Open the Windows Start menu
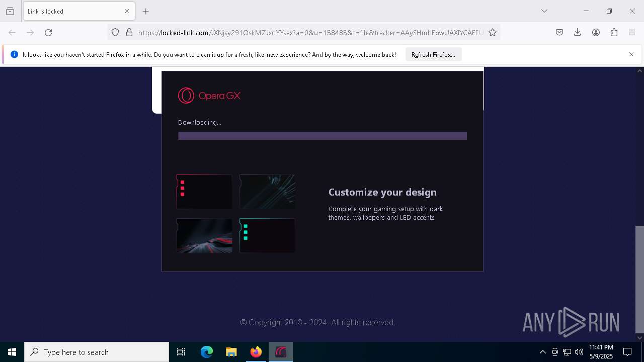The image size is (644, 362). (x=12, y=352)
